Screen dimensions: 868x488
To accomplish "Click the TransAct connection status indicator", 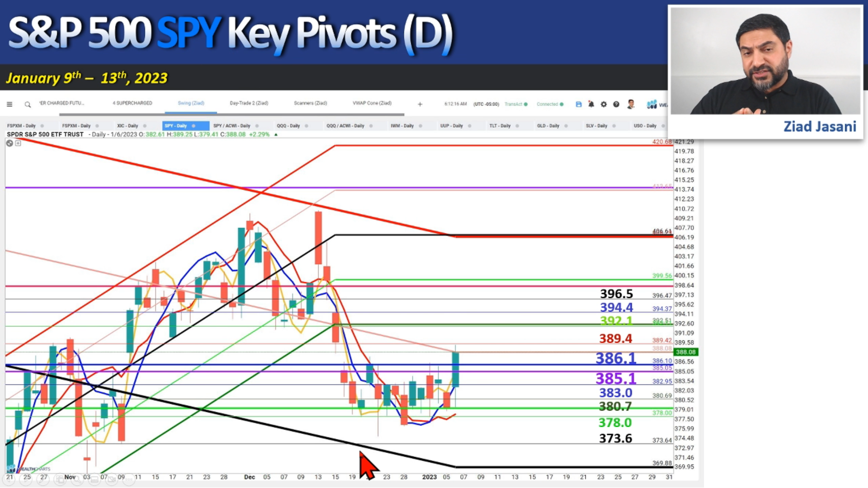I will (516, 104).
